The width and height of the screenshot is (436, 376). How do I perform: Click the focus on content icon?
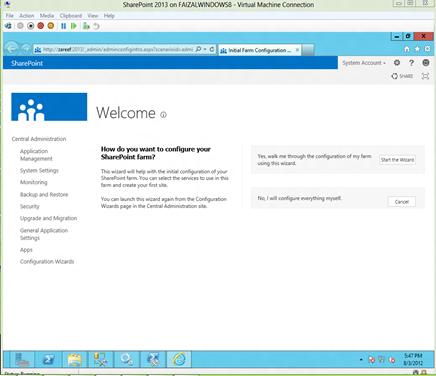tap(425, 76)
